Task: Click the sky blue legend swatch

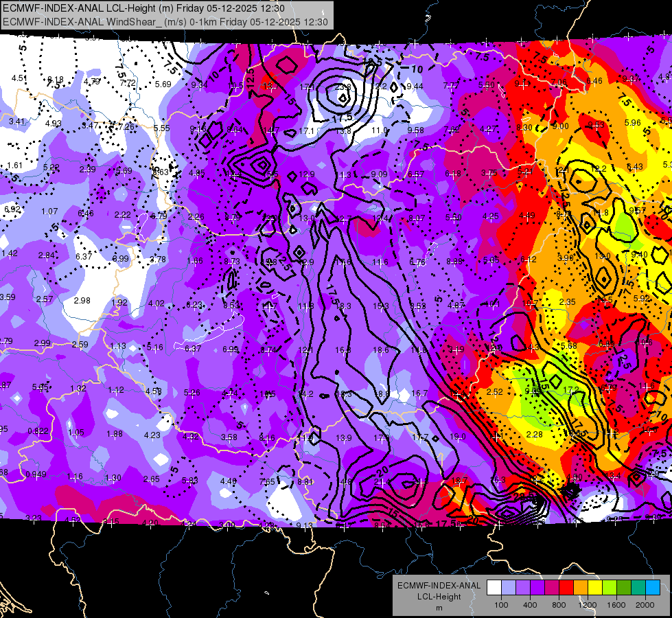Action: [653, 588]
